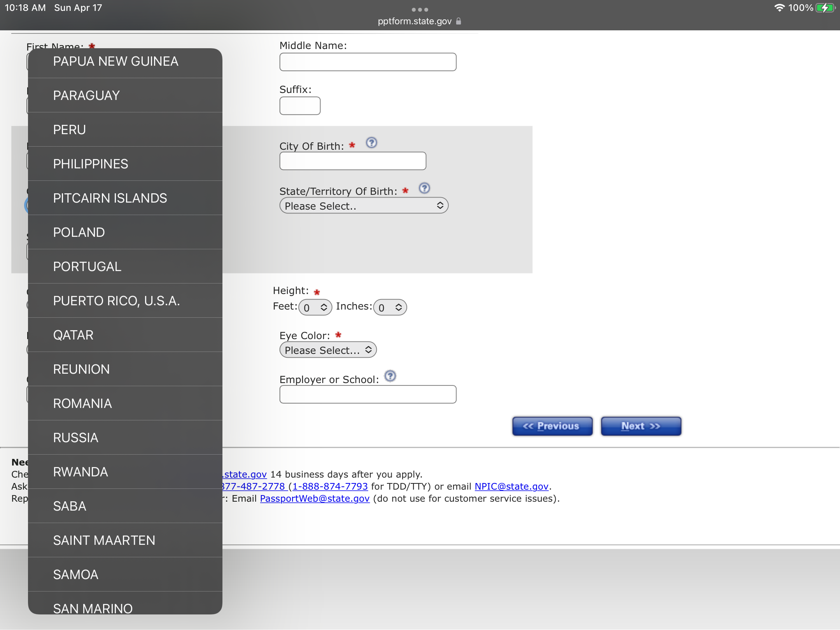Screen dimensions: 840x630
Task: Tap the Wi-Fi status icon
Action: pos(779,8)
